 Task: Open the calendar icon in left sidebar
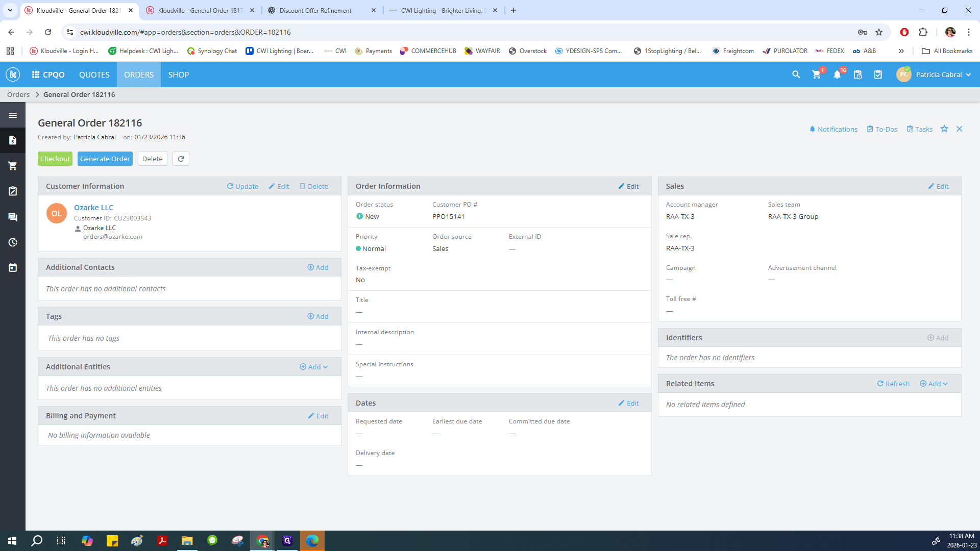(13, 268)
